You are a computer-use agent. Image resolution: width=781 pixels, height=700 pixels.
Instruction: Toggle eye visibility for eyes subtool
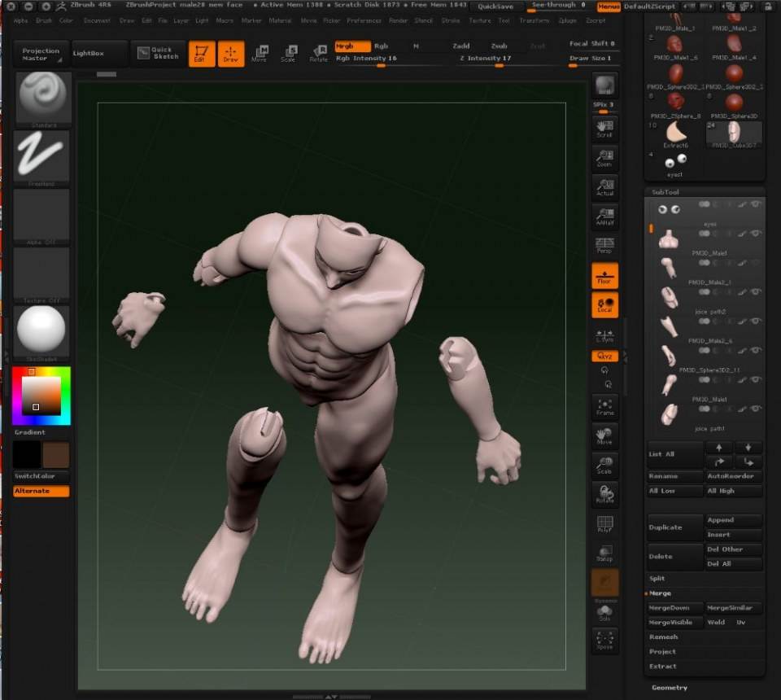tap(756, 204)
